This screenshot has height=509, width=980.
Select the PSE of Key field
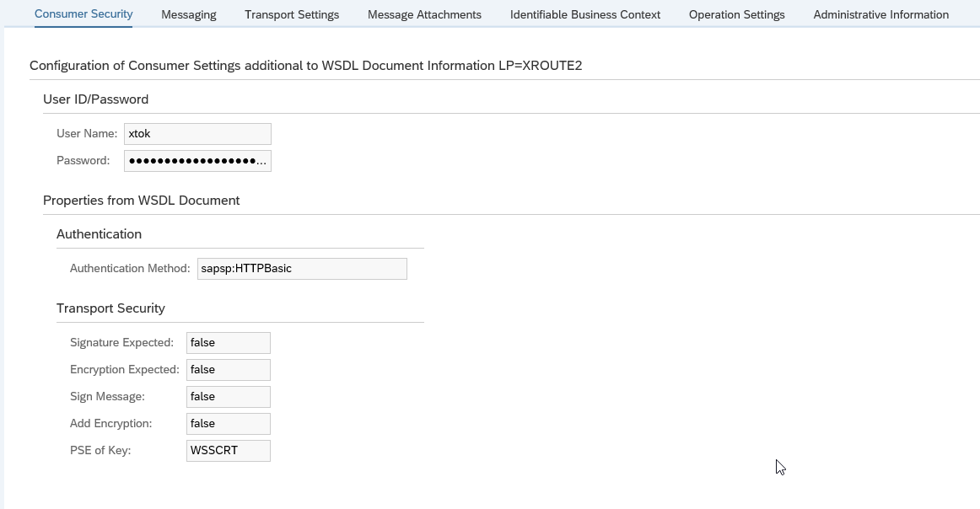point(228,451)
